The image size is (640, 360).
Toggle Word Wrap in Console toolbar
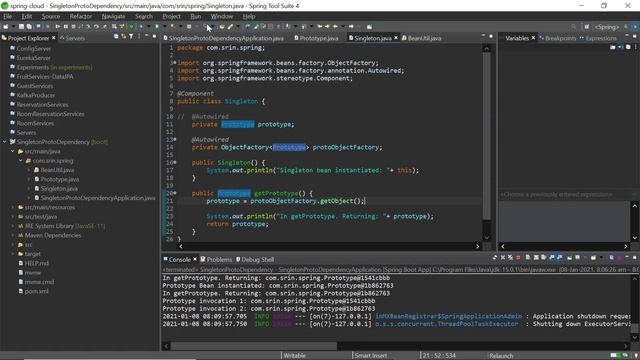point(543,258)
